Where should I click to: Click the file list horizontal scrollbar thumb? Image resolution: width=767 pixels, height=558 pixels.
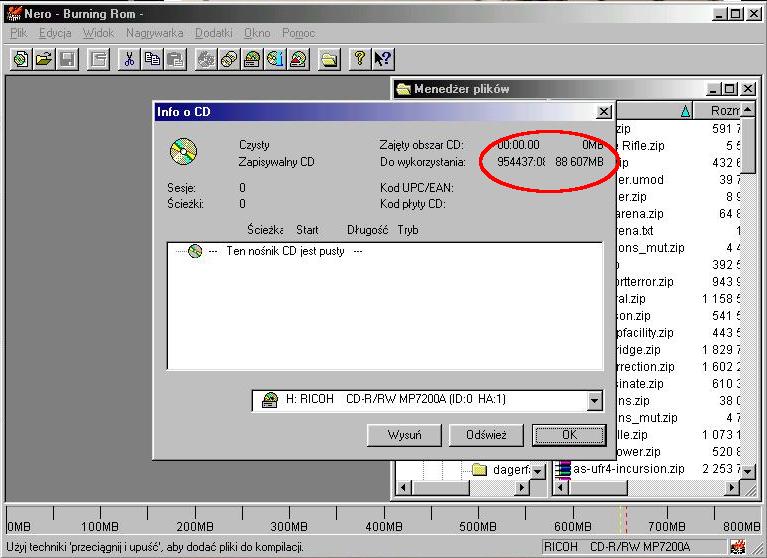pos(598,487)
